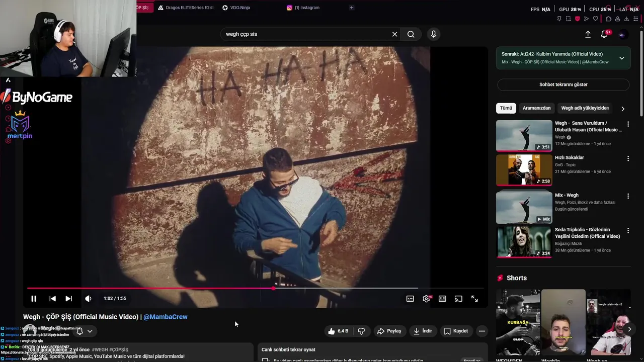
Task: Open browser extensions cube icon
Action: tap(608, 19)
